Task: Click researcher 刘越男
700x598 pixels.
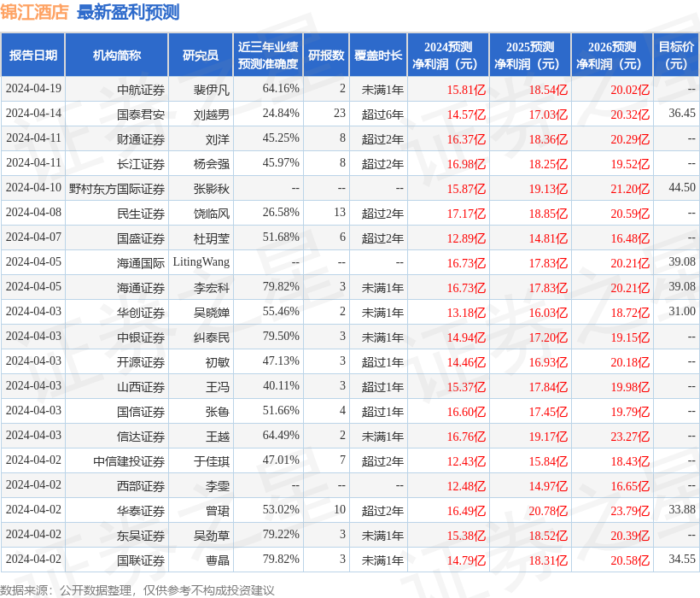Action: coord(212,114)
